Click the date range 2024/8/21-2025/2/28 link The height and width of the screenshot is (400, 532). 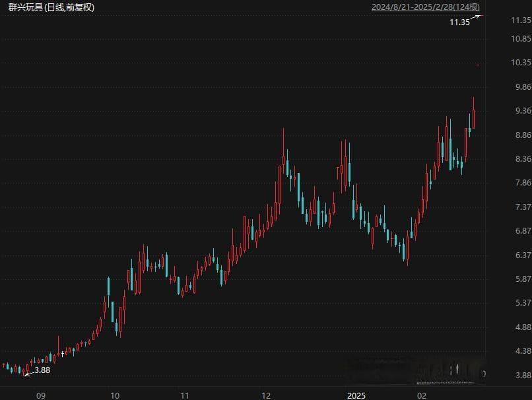tap(426, 7)
